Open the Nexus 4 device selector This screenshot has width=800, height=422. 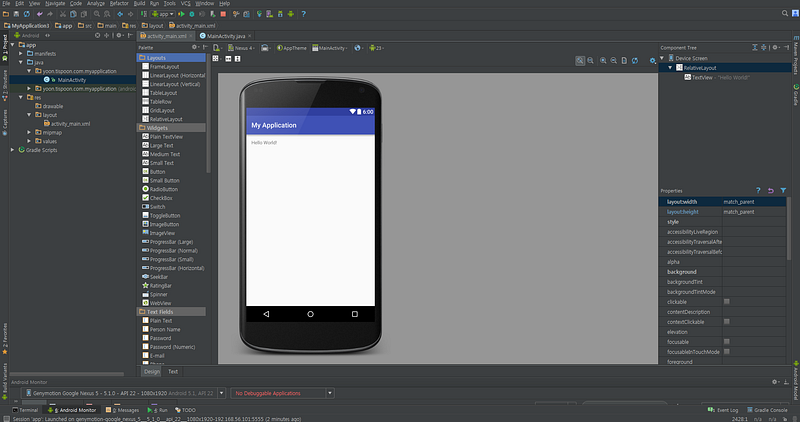(x=241, y=48)
